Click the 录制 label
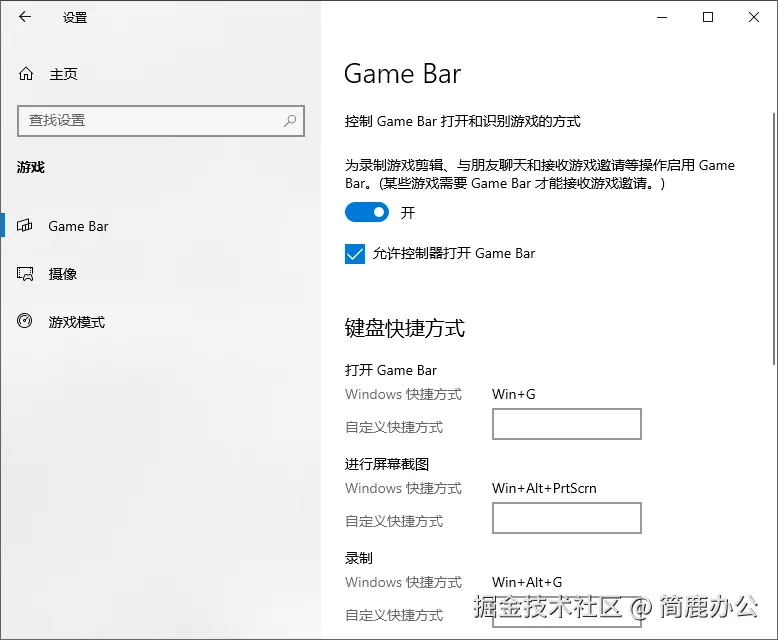 click(x=359, y=558)
